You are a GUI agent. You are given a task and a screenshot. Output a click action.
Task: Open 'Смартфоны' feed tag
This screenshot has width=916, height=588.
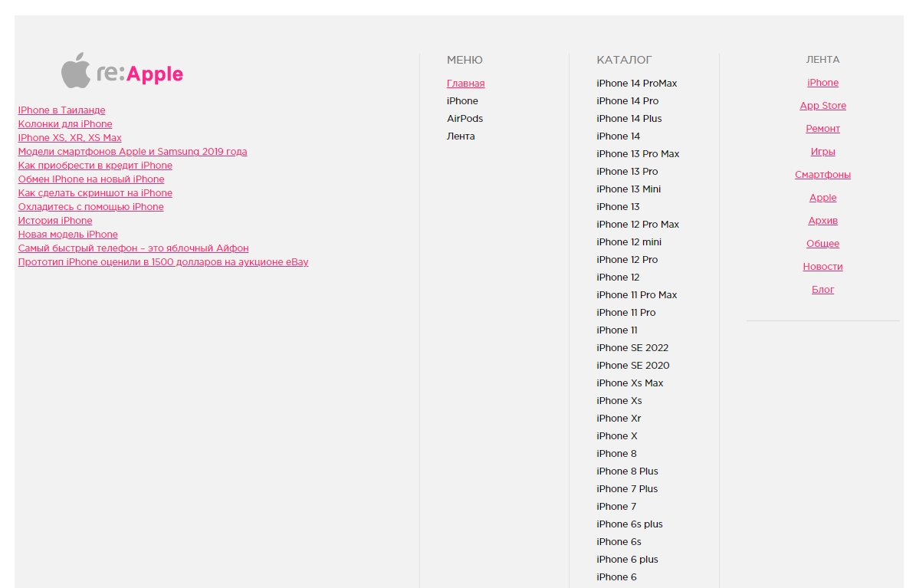[822, 175]
